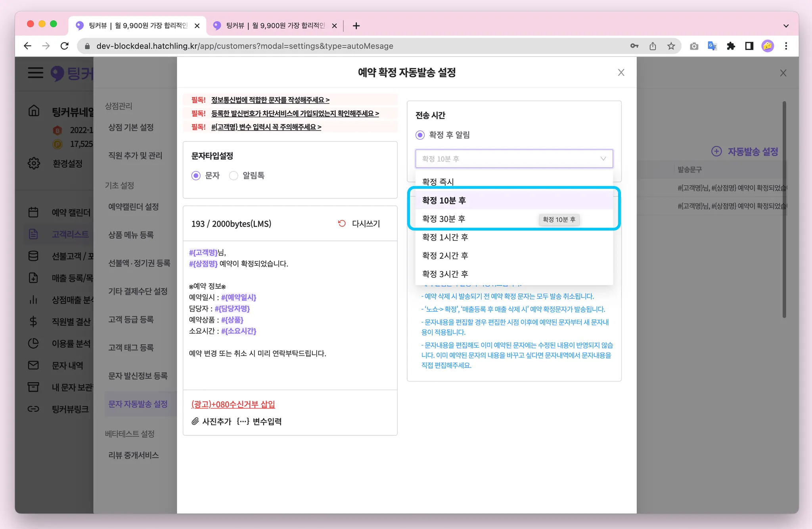Screen dimensions: 812x529
Task: Select the 확정 후 알림 radio option
Action: click(x=420, y=135)
